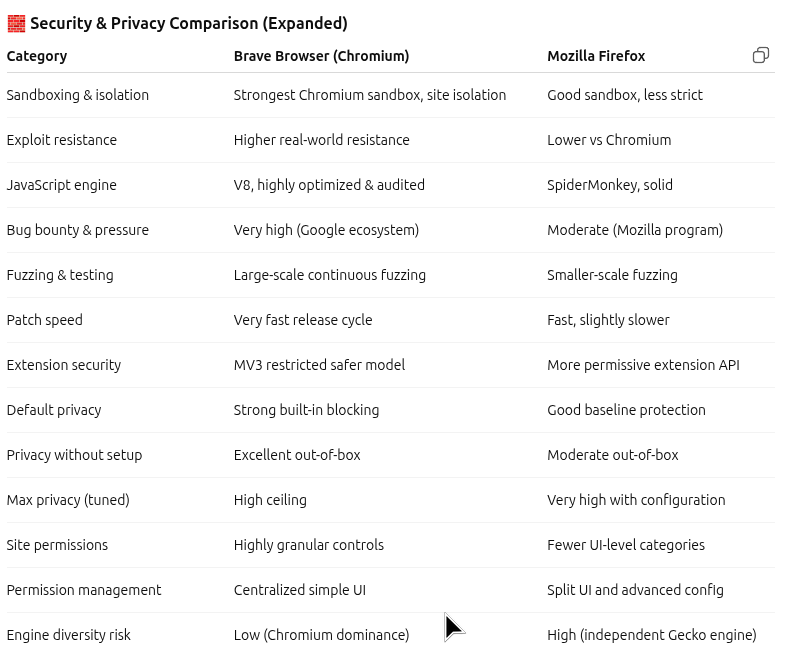The height and width of the screenshot is (665, 807).
Task: Click the JavaScript engine row label
Action: [62, 185]
